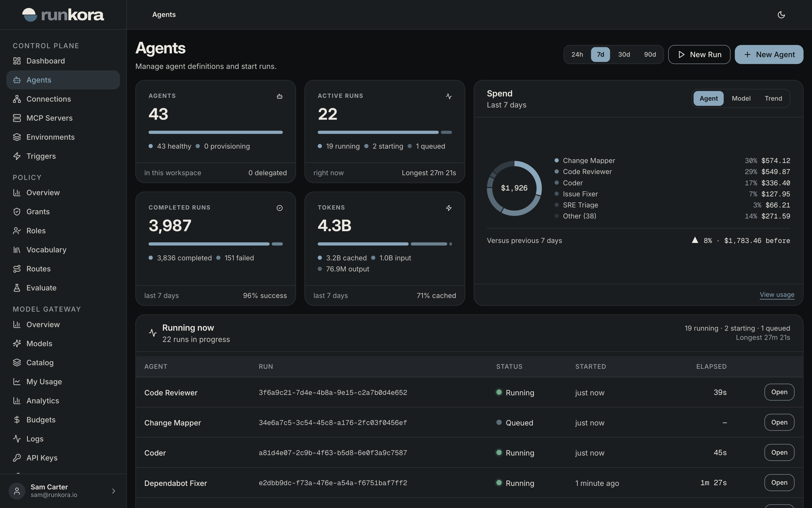Expand Sam Carter account chevron

[113, 491]
